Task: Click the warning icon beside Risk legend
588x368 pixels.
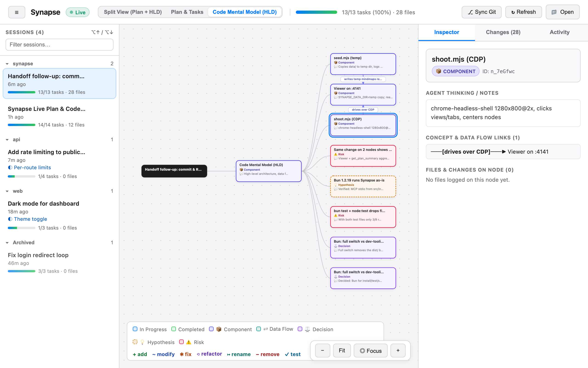Action: click(x=189, y=342)
